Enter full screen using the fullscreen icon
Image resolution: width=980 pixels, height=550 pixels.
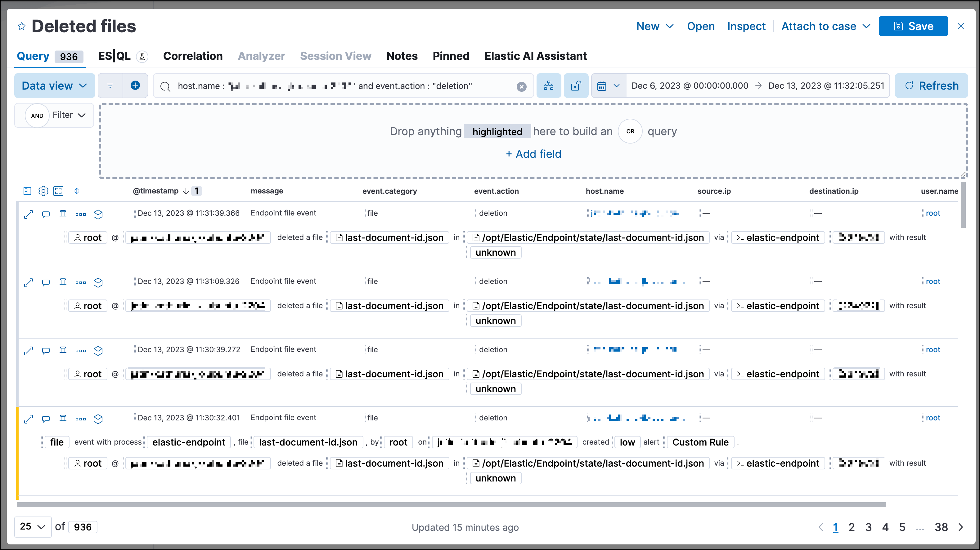pos(58,191)
